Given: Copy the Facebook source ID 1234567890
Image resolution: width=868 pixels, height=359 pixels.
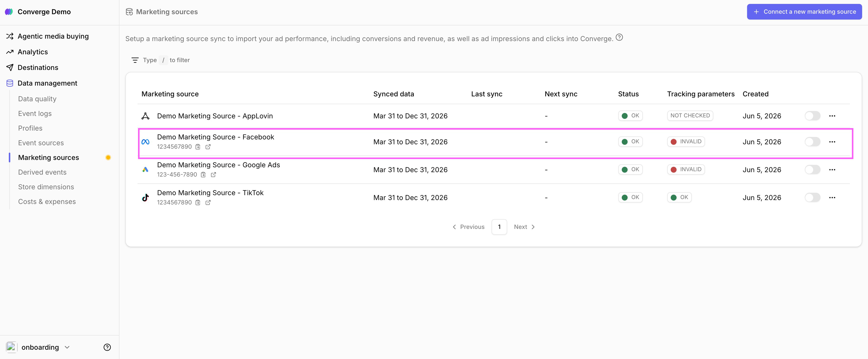Looking at the screenshot, I should [x=198, y=147].
